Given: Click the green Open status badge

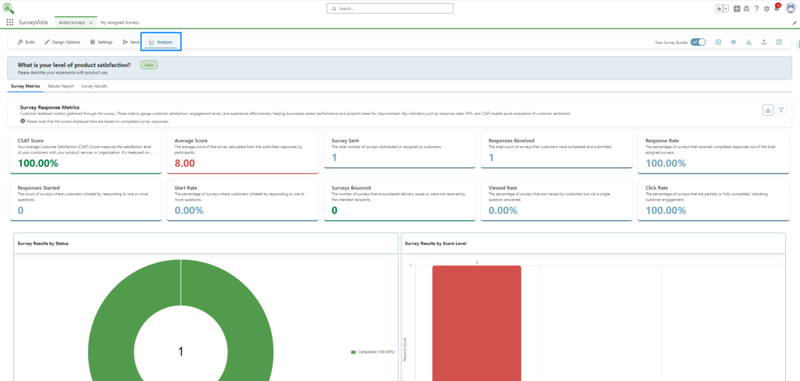Looking at the screenshot, I should pos(149,65).
